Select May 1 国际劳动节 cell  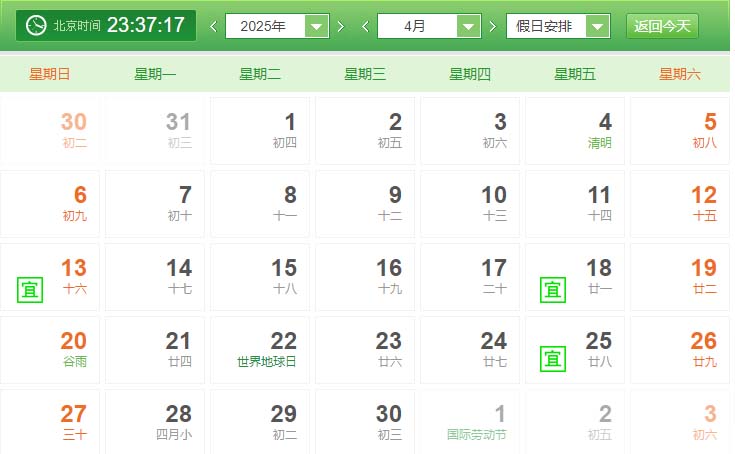[472, 422]
